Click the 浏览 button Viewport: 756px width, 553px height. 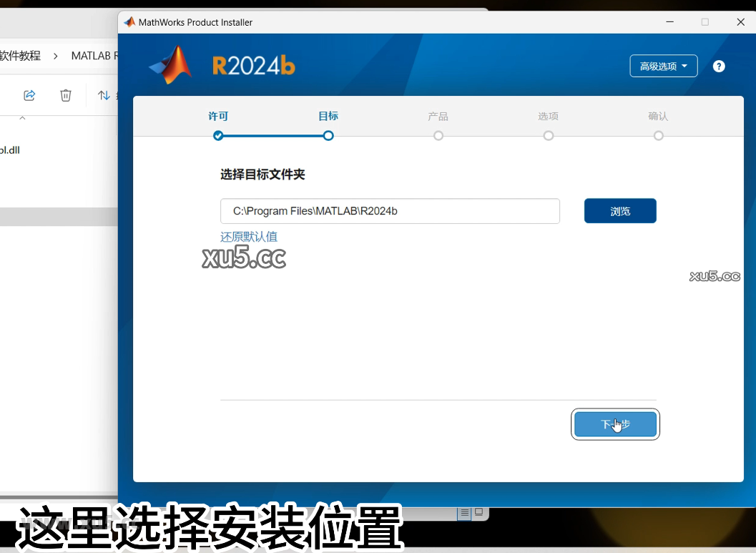click(x=619, y=210)
